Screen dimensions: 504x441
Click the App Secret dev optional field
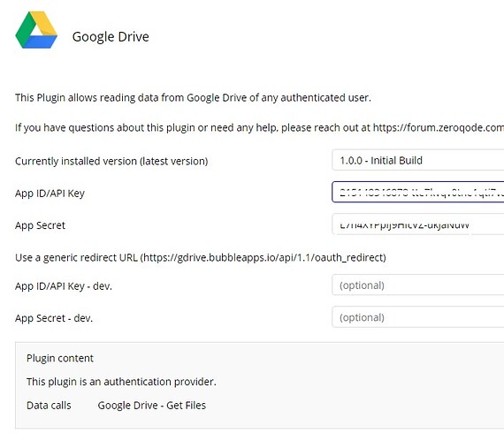(418, 317)
